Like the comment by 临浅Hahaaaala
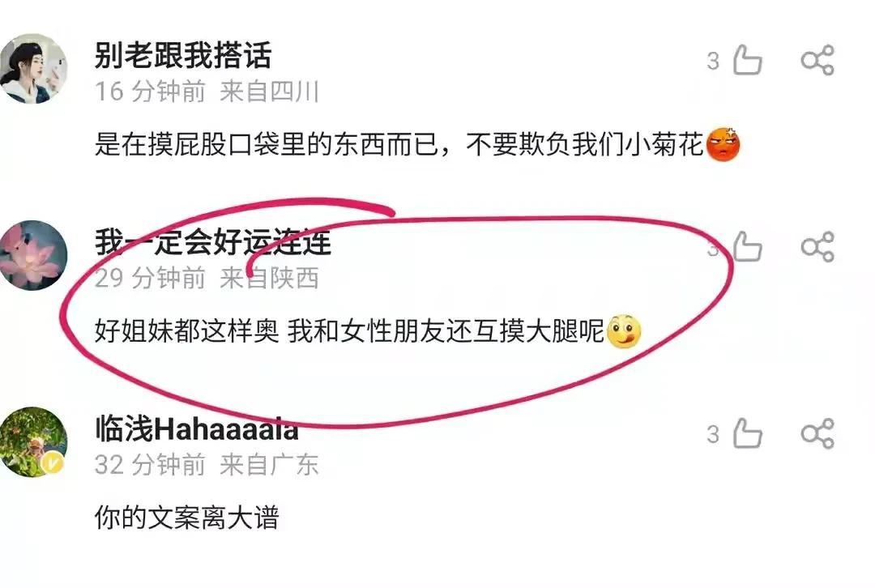The width and height of the screenshot is (875, 588). [x=747, y=433]
